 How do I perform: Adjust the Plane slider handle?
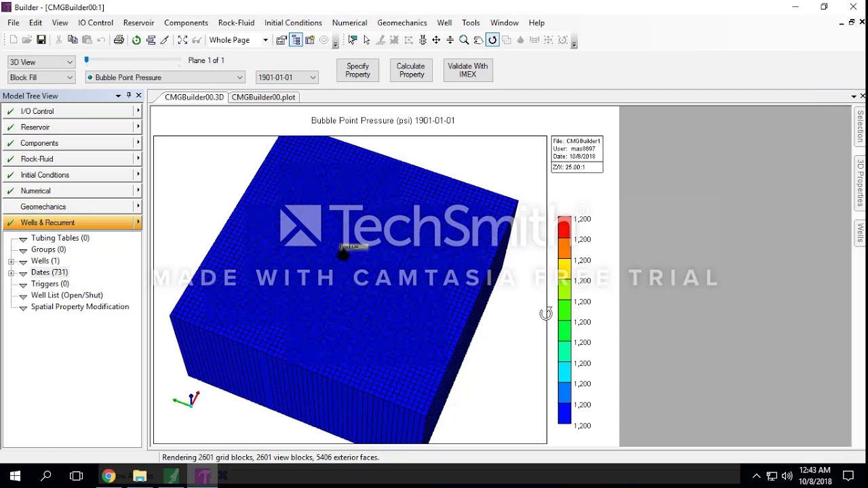[x=87, y=60]
